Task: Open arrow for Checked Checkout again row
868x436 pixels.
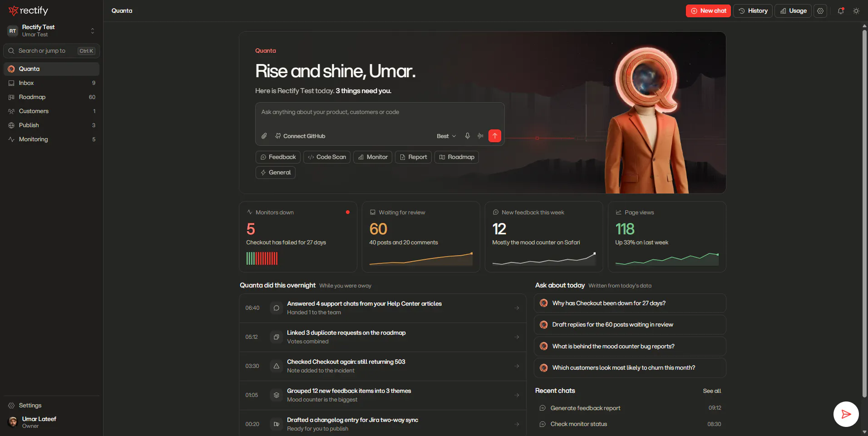Action: (517, 366)
